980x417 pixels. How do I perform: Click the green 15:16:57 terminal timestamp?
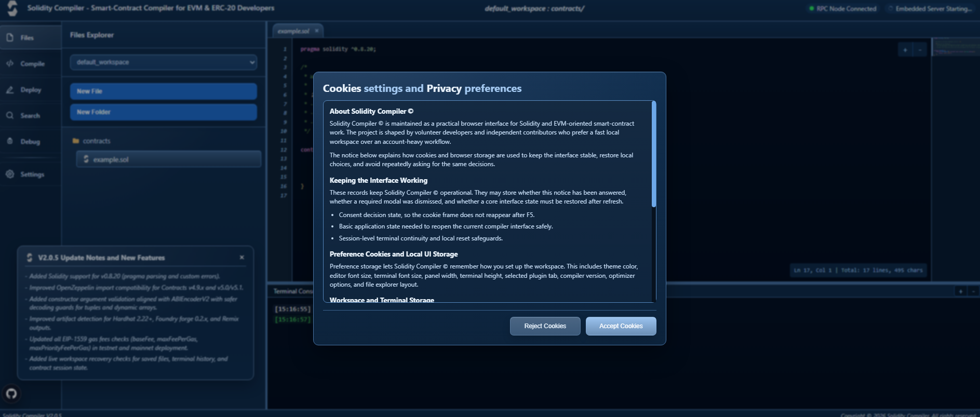click(292, 319)
